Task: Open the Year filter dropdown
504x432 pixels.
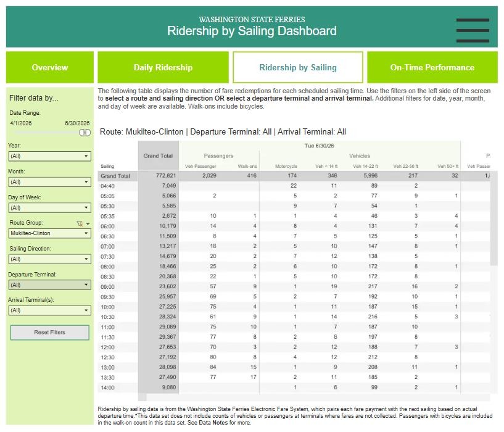Action: coord(50,156)
